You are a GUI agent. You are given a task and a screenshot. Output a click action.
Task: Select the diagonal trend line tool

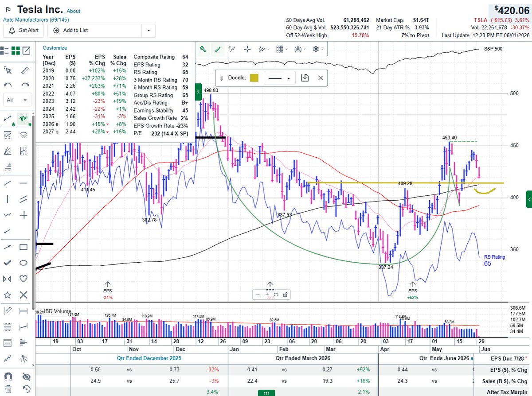(8, 183)
